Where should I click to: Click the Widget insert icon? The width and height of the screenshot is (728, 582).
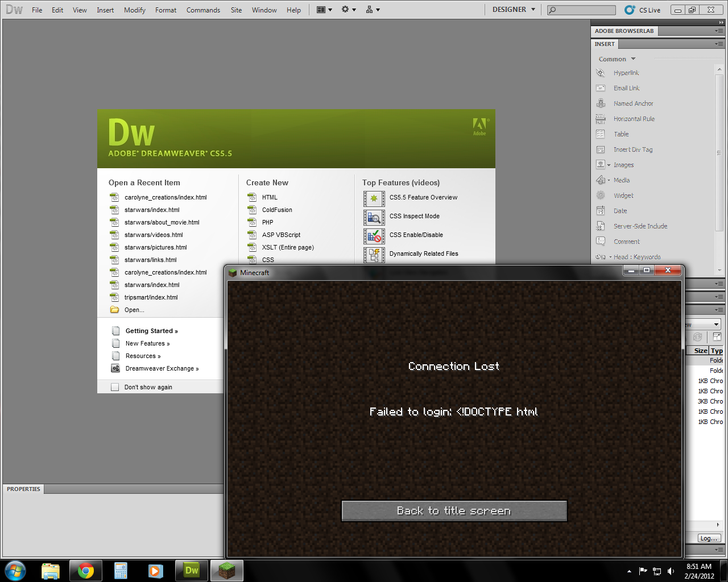tap(601, 196)
